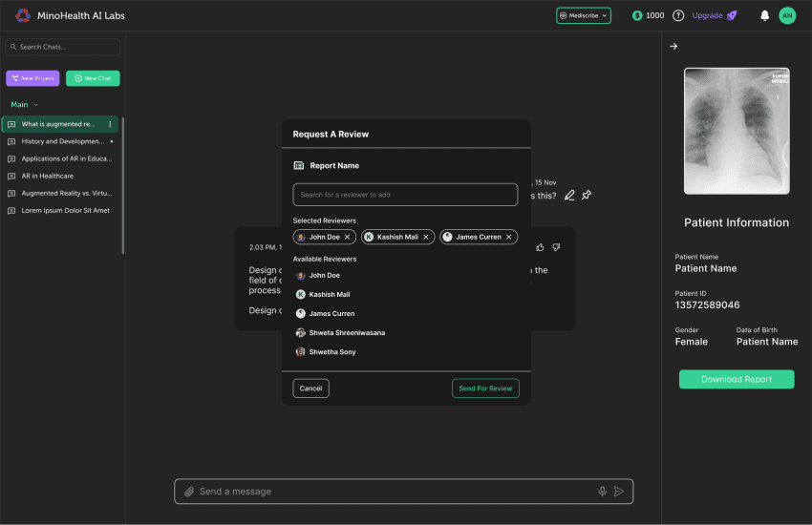Open notifications bell icon

click(764, 15)
